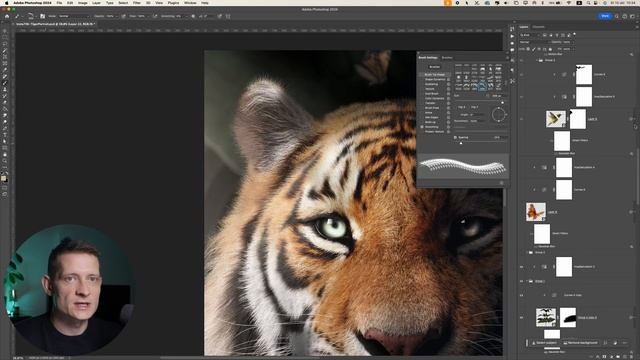Open the layer blend mode Normal dropdown
This screenshot has width=640, height=360.
pos(534,42)
